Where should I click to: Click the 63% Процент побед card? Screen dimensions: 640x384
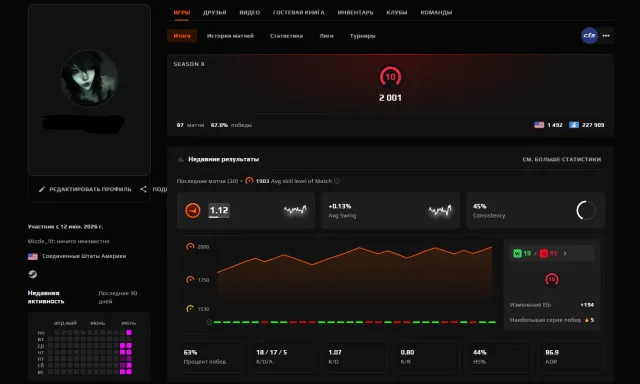pos(211,357)
